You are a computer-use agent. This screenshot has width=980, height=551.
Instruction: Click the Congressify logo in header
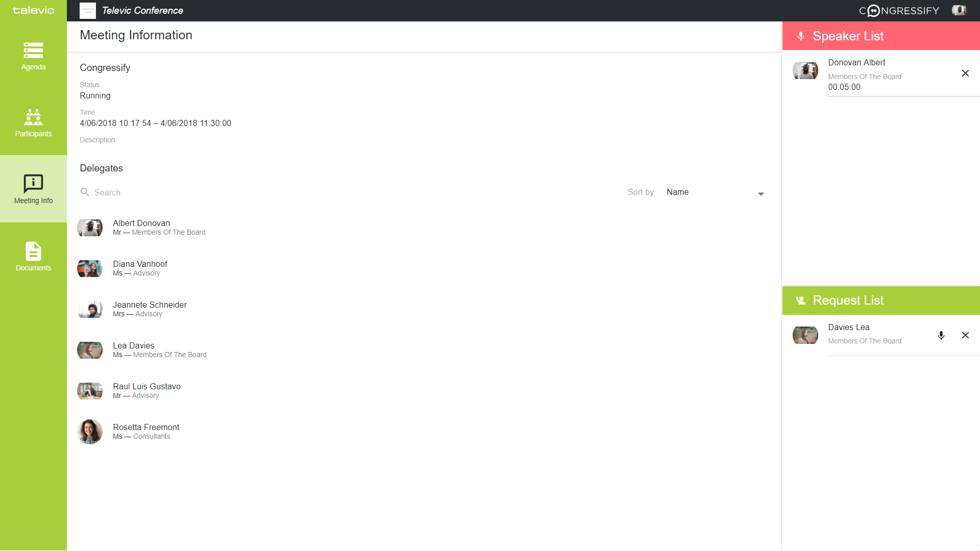[x=899, y=11]
